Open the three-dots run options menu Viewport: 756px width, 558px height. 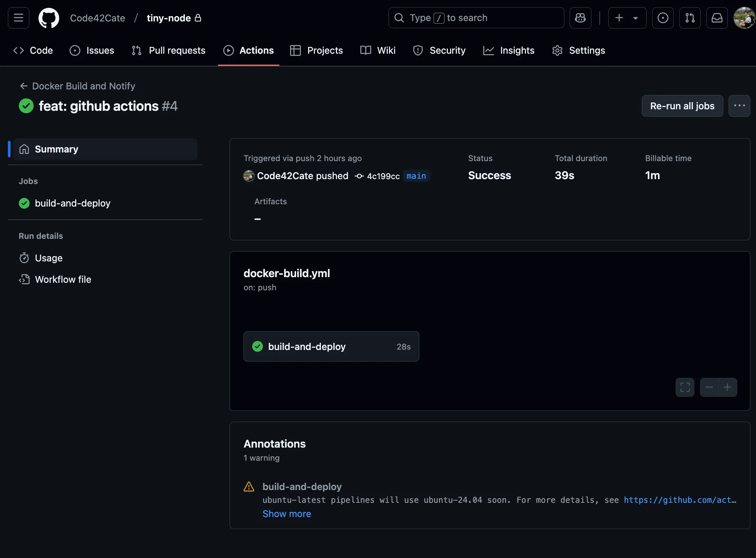click(x=739, y=106)
